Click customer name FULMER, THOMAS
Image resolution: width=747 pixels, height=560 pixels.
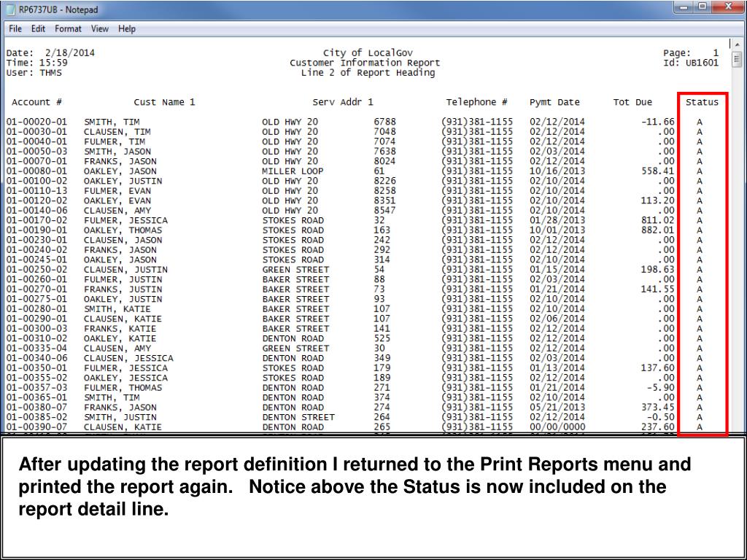(x=123, y=388)
